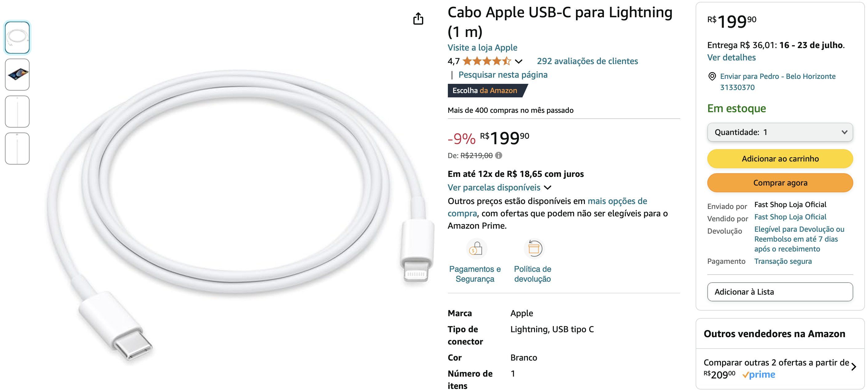The height and width of the screenshot is (392, 868).
Task: Click Adicionar à Lista button
Action: tap(780, 292)
